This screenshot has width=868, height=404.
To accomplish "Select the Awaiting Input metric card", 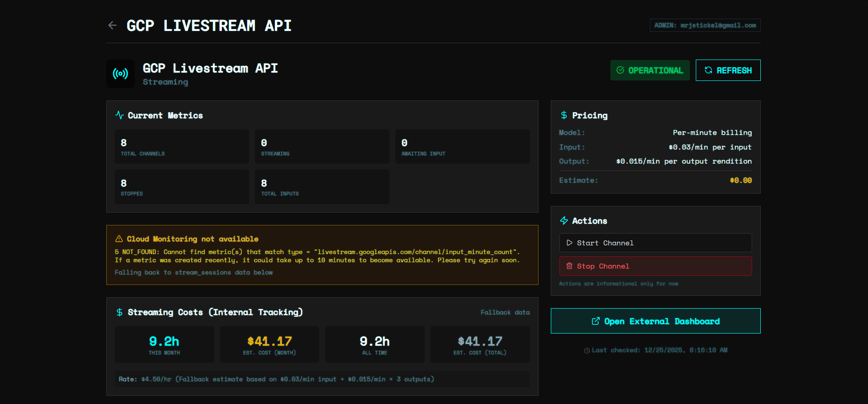I will 462,147.
